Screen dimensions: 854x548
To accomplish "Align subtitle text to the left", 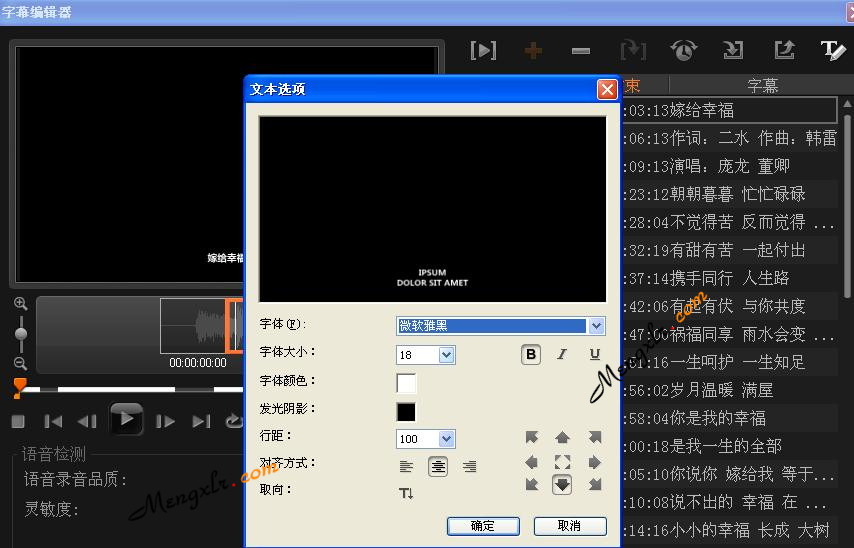I will [406, 466].
